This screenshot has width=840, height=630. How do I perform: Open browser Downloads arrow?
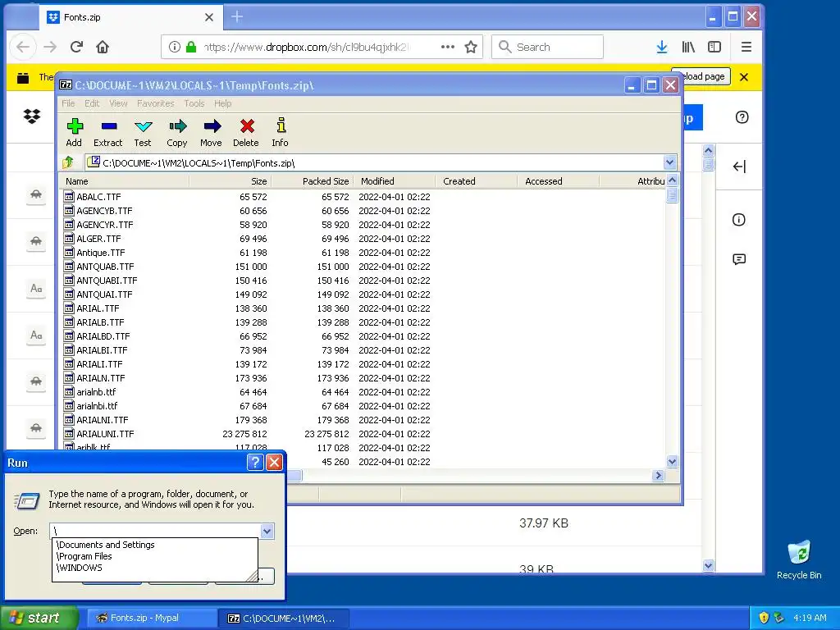662,47
